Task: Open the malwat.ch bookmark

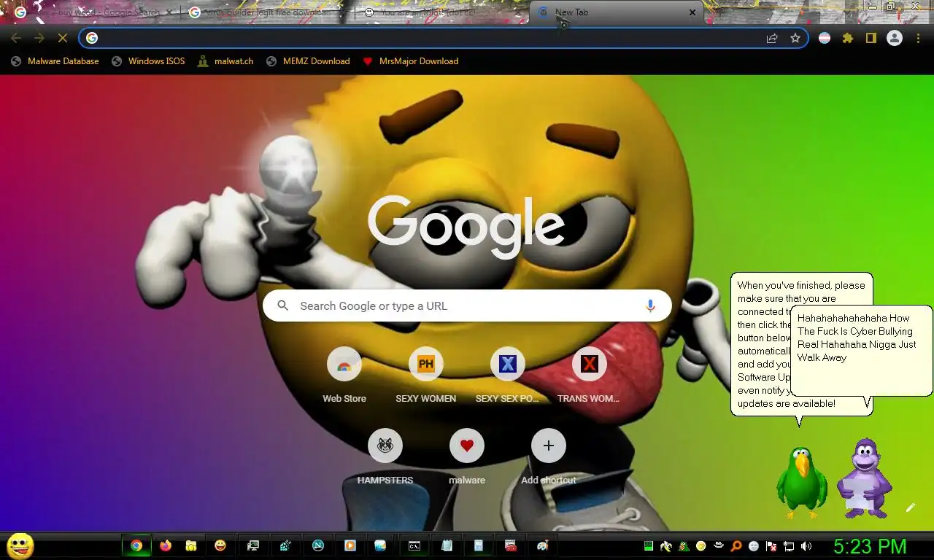Action: click(225, 61)
